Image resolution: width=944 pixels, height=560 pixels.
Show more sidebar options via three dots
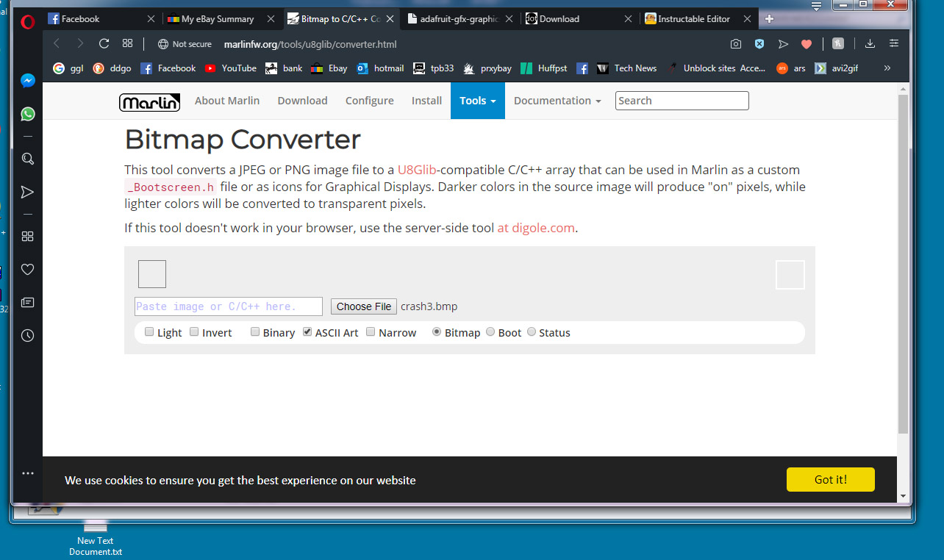[x=28, y=473]
